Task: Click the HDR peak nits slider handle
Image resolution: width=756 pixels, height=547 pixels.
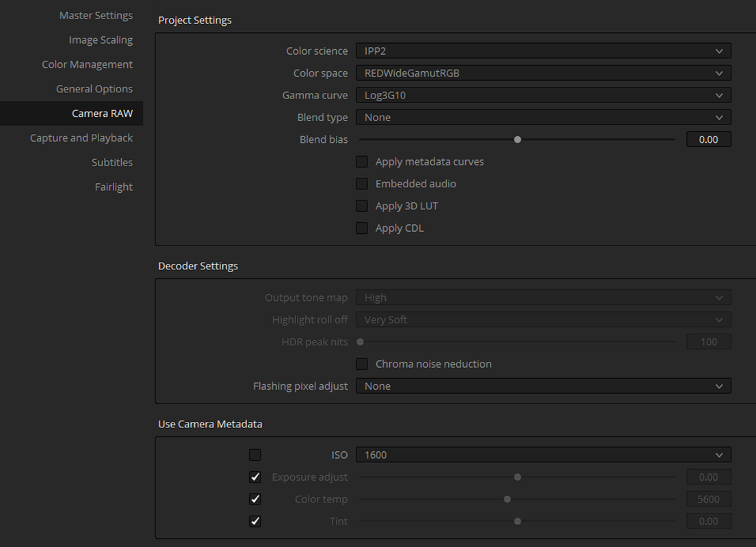Action: (x=360, y=342)
